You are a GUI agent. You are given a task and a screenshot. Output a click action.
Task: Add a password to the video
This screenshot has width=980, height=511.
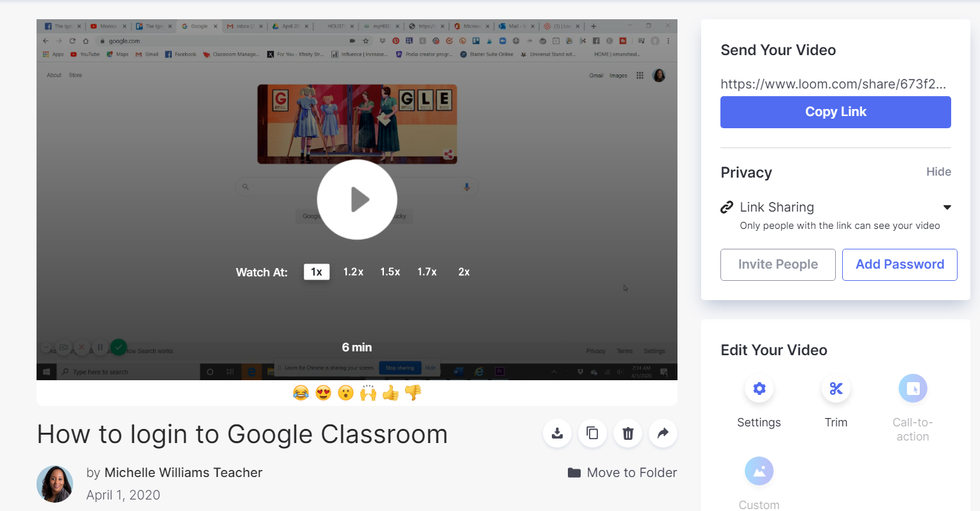(900, 265)
